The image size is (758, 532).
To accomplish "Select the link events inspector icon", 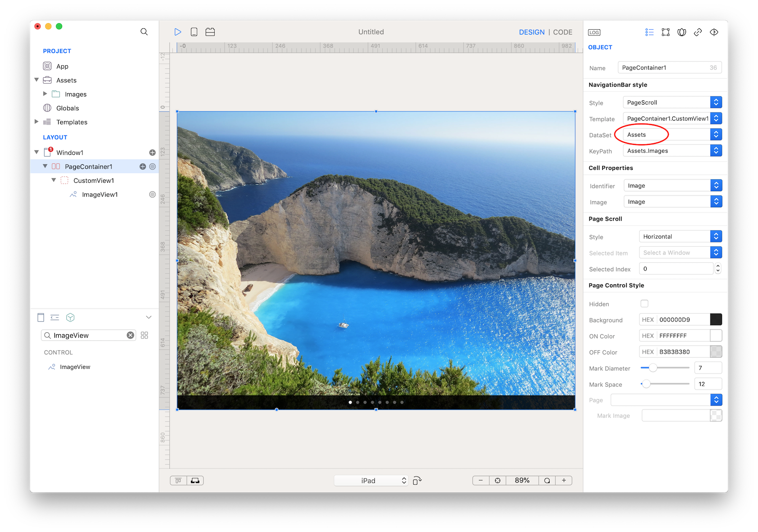I will tap(698, 32).
